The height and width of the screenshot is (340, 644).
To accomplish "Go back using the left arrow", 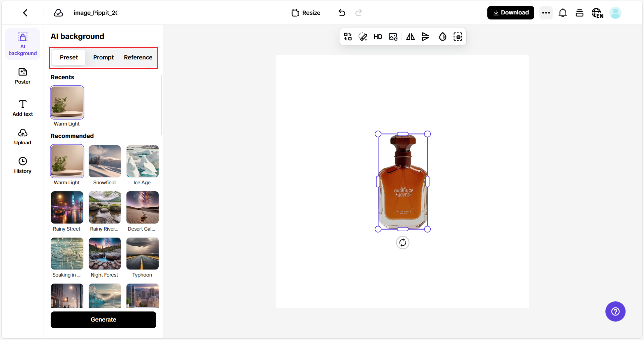I will pyautogui.click(x=25, y=13).
